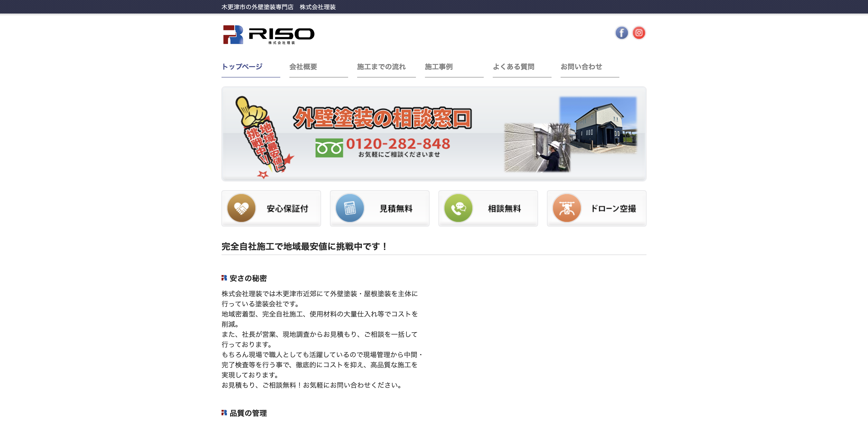Click small logo bullet beside 品質の管理
Screen dimensions: 868x425
[x=224, y=413]
